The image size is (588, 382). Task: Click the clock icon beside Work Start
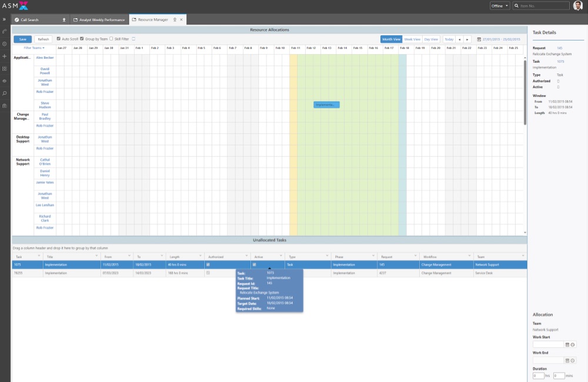[572, 344]
